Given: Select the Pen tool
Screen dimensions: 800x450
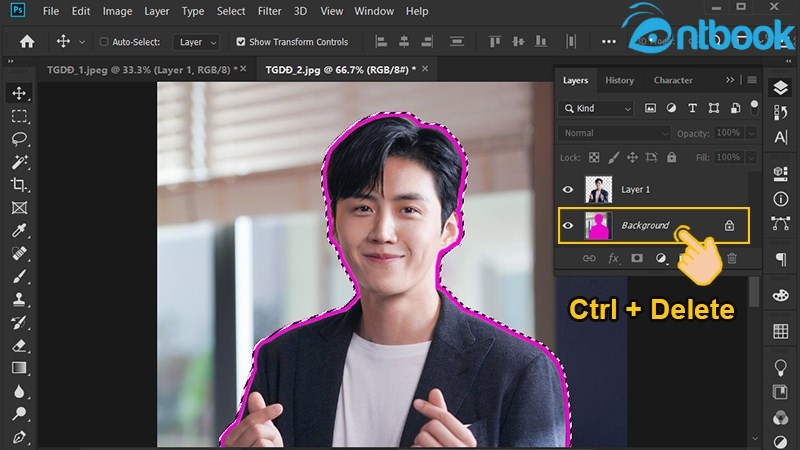Looking at the screenshot, I should click(19, 437).
